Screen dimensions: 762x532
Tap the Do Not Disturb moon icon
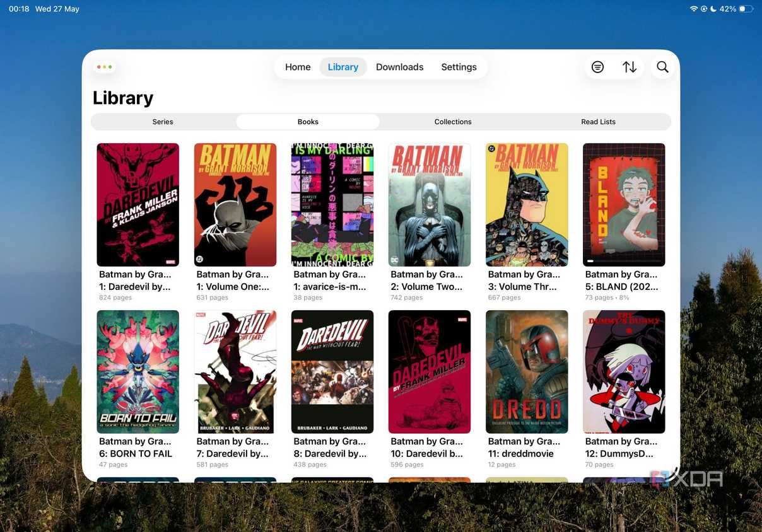(x=713, y=9)
